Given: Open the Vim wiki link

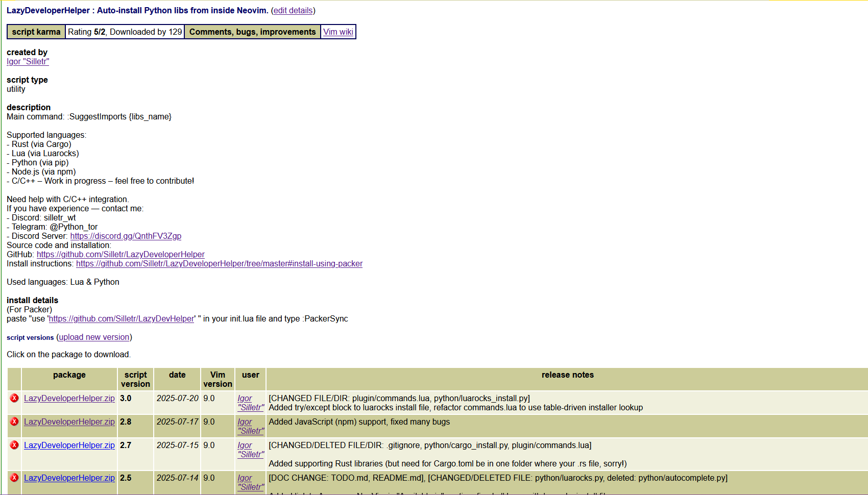Looking at the screenshot, I should [x=338, y=32].
